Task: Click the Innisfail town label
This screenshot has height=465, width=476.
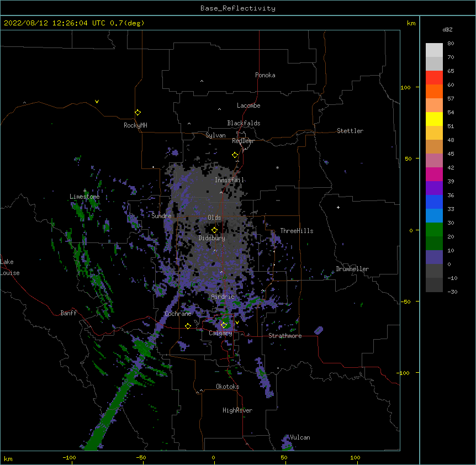Action: [229, 180]
